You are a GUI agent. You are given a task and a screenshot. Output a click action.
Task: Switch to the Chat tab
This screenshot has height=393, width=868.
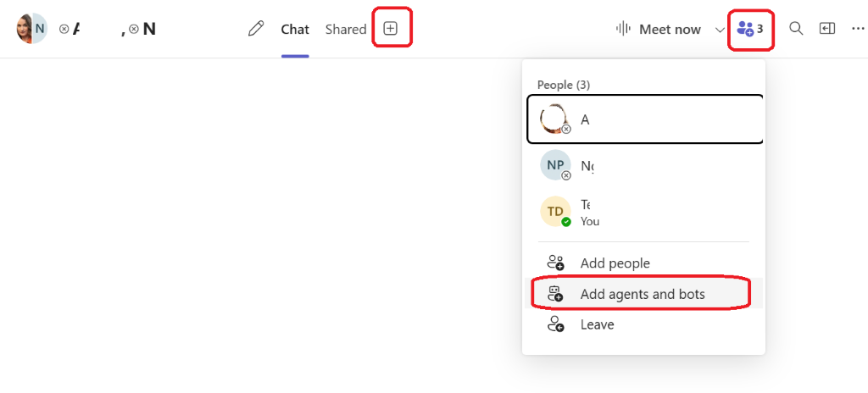[295, 29]
